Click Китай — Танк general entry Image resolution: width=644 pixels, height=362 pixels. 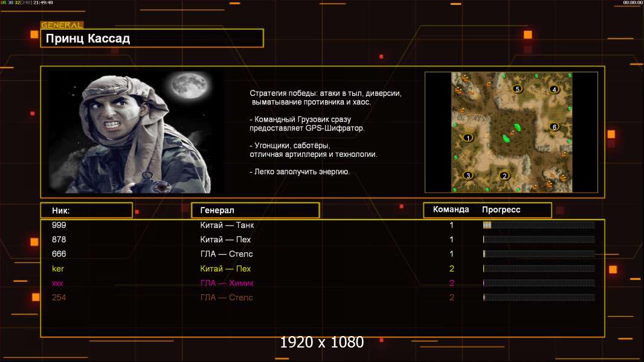[227, 225]
